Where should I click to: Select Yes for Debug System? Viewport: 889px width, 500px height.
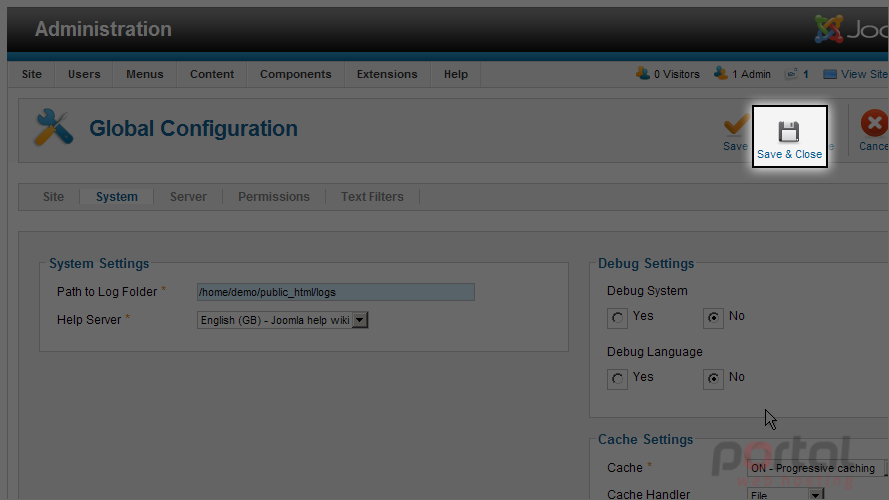[x=617, y=317]
